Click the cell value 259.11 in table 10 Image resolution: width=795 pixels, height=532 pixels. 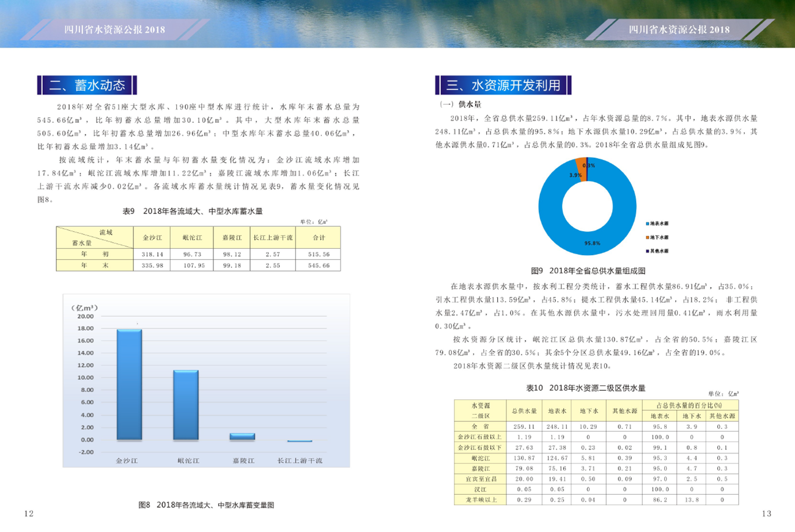click(x=524, y=426)
